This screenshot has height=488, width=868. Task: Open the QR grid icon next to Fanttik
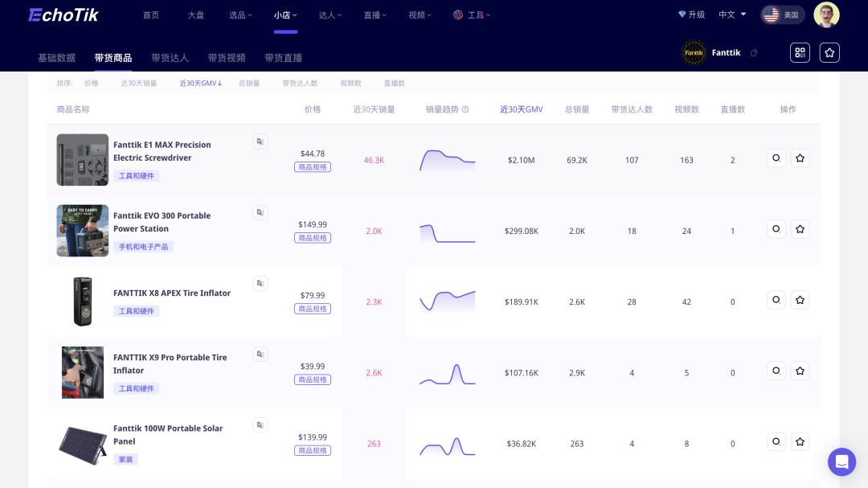pos(800,53)
